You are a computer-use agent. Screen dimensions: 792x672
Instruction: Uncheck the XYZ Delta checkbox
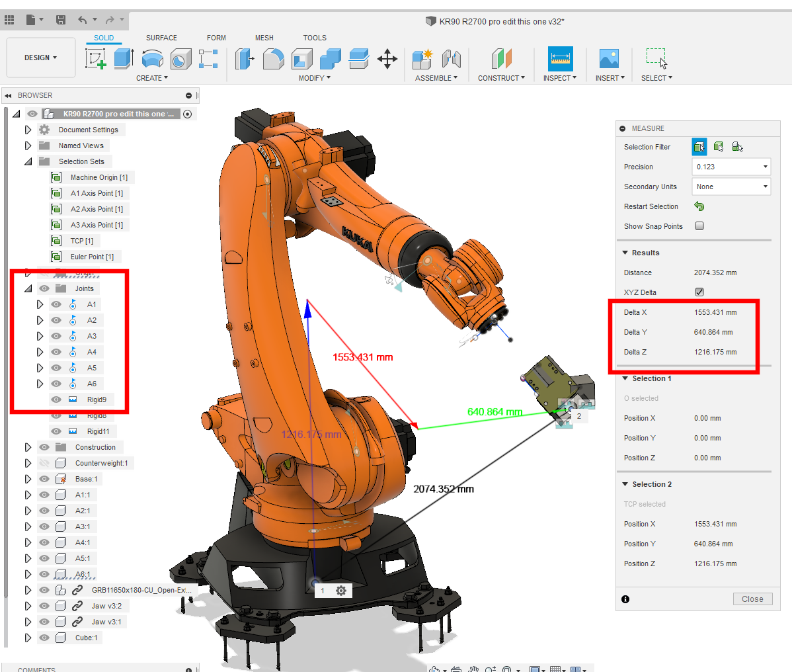click(x=699, y=292)
